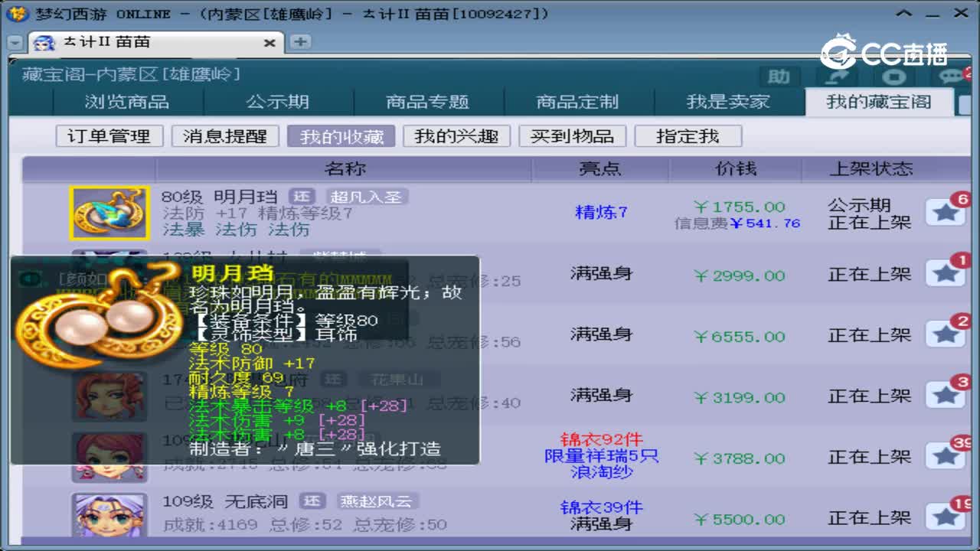This screenshot has height=551, width=980.
Task: Open 买到物品 purchased items
Action: pyautogui.click(x=572, y=136)
